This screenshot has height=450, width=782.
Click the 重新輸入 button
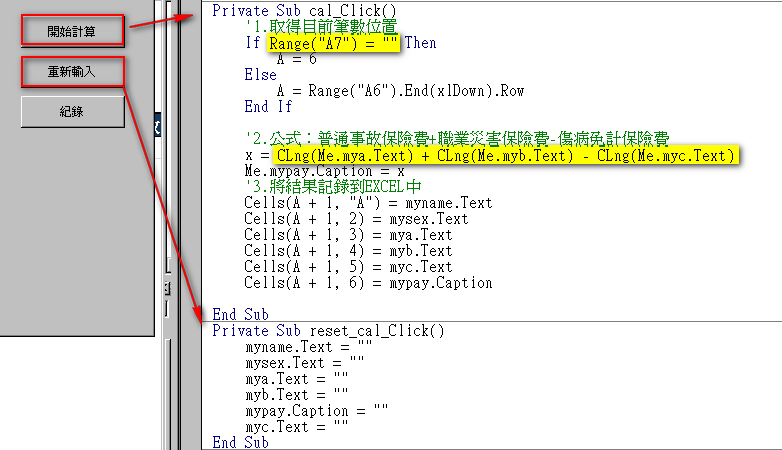coord(72,72)
